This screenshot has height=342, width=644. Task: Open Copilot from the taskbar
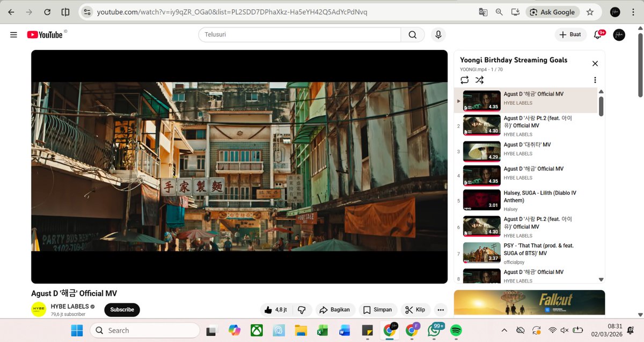(235, 330)
